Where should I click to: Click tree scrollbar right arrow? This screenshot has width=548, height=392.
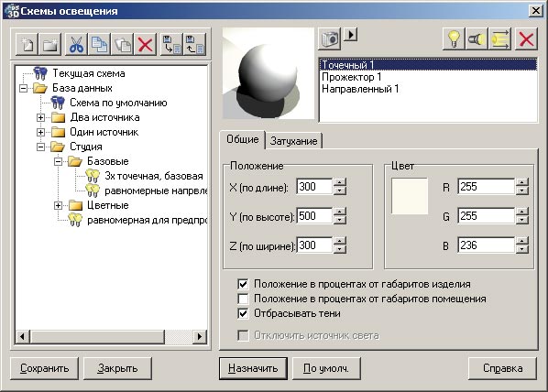200,337
